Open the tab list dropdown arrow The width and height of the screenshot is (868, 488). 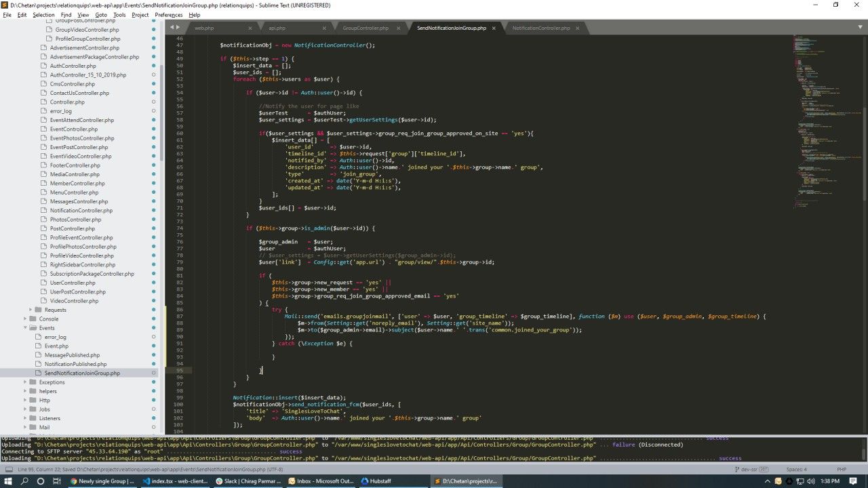pyautogui.click(x=861, y=28)
